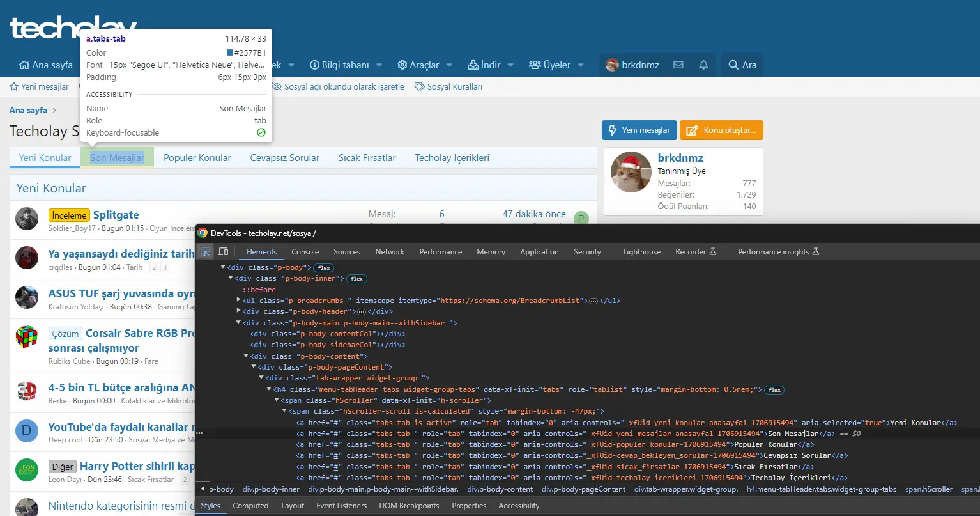The height and width of the screenshot is (516, 980).
Task: Select the Computed pane tab
Action: click(250, 506)
